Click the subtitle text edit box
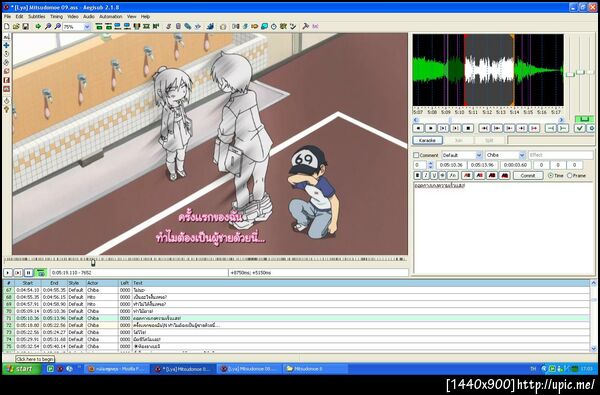The image size is (600, 395). point(503,228)
